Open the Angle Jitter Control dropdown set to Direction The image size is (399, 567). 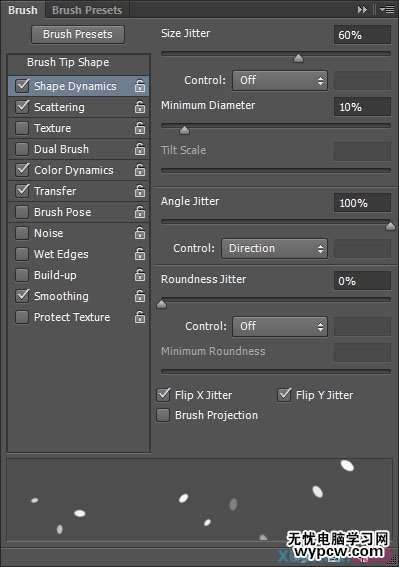coord(274,248)
